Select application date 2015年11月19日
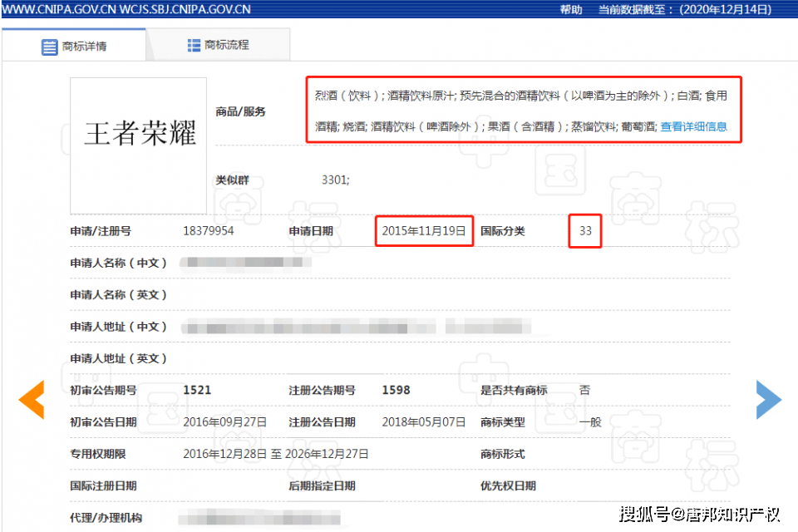Viewport: 798px width, 532px height. pos(424,230)
